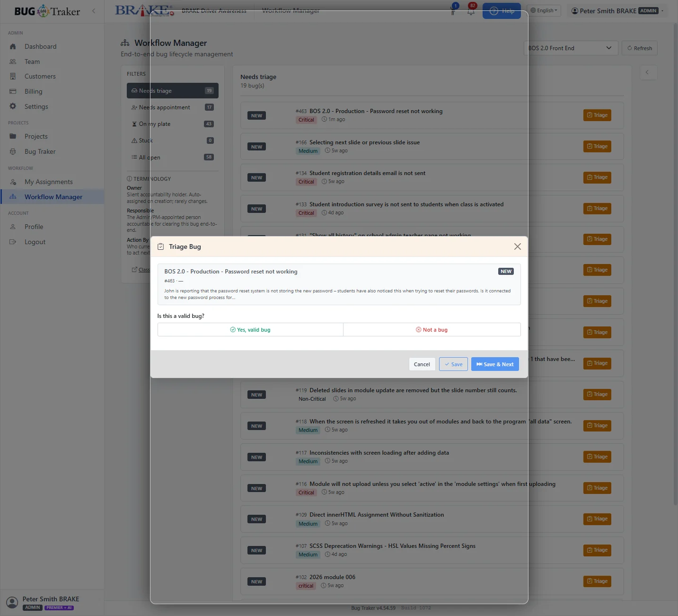Click the BUG Traker logo at top left

tap(47, 11)
